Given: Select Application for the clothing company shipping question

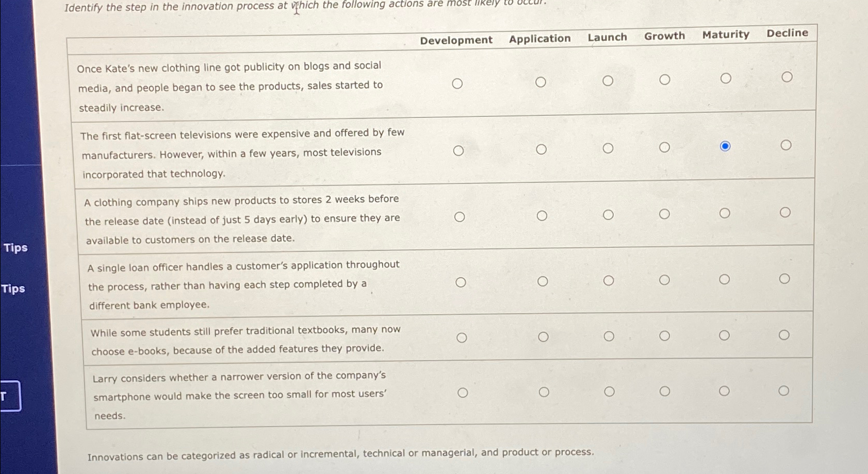Looking at the screenshot, I should click(x=542, y=215).
